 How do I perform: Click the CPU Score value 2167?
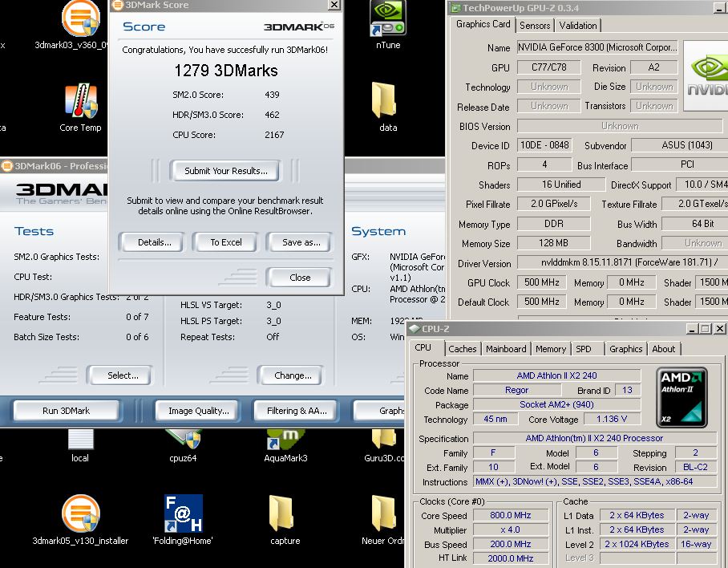point(274,135)
